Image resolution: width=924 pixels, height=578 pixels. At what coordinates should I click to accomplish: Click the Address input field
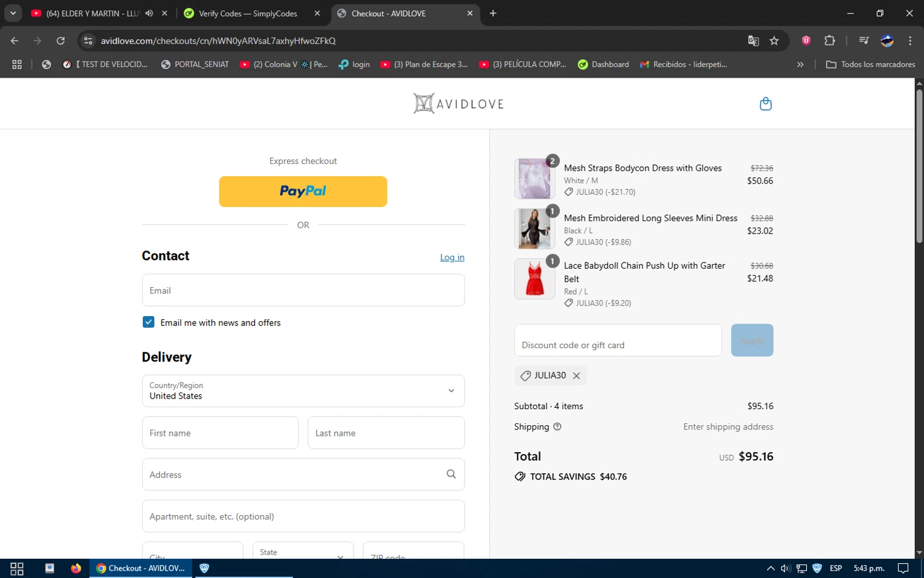pos(303,474)
